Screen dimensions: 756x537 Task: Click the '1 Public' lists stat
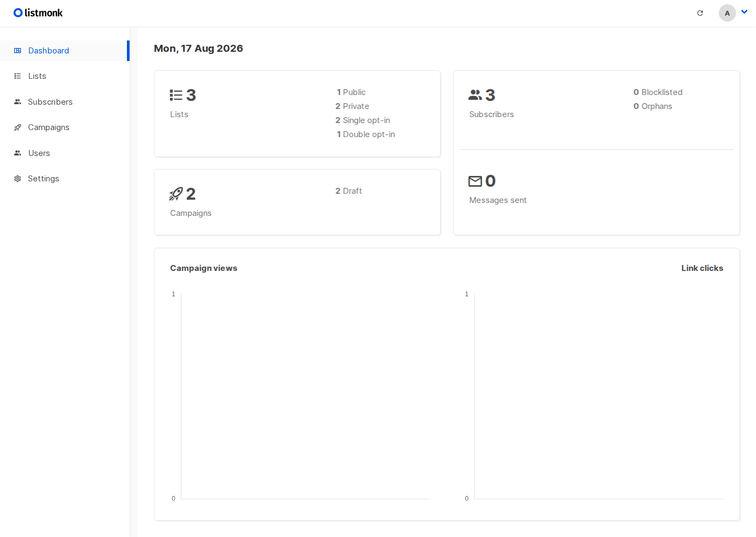[351, 92]
